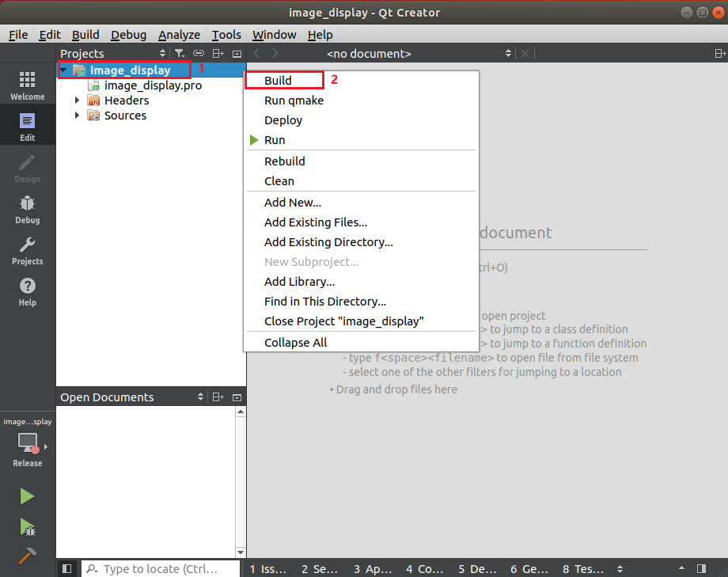Open the 8 Test Results pane

click(x=583, y=569)
